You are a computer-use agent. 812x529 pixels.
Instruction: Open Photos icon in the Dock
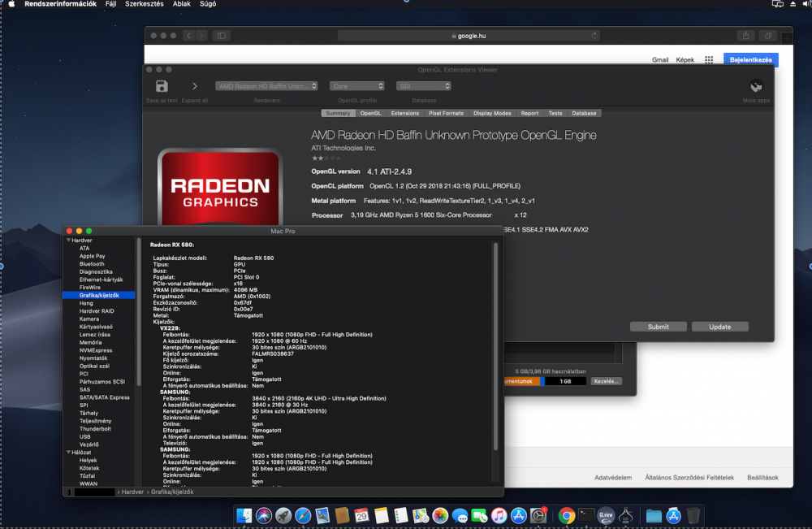(x=440, y=515)
